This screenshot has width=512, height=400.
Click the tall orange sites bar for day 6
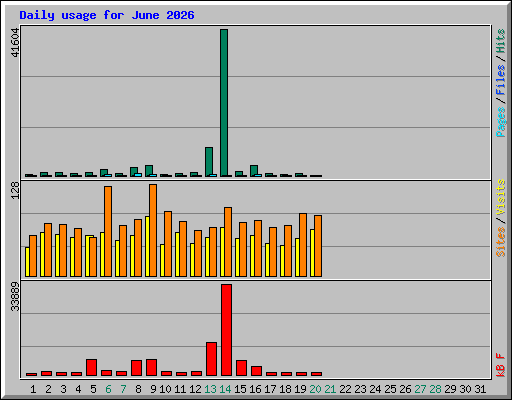click(x=108, y=231)
